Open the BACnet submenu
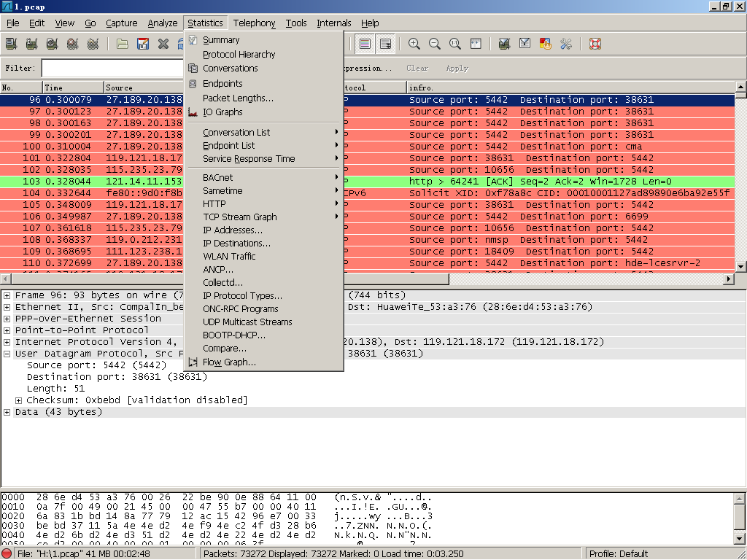This screenshot has height=560, width=747. (263, 178)
